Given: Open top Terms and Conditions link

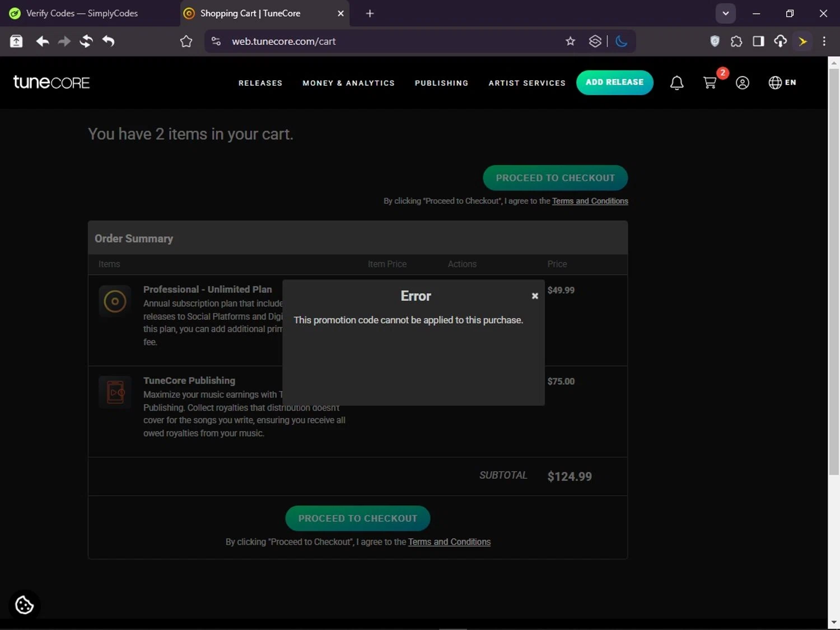Looking at the screenshot, I should coord(590,201).
